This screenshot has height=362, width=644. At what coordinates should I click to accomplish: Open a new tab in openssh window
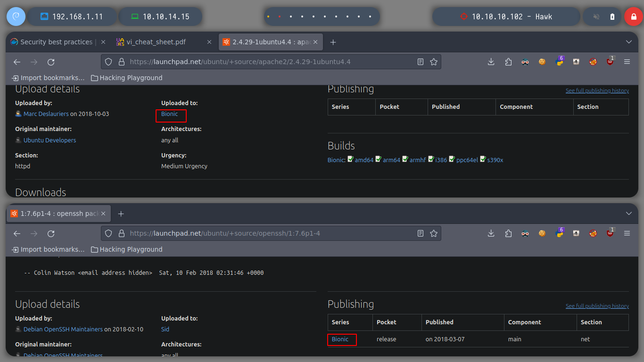click(x=121, y=214)
